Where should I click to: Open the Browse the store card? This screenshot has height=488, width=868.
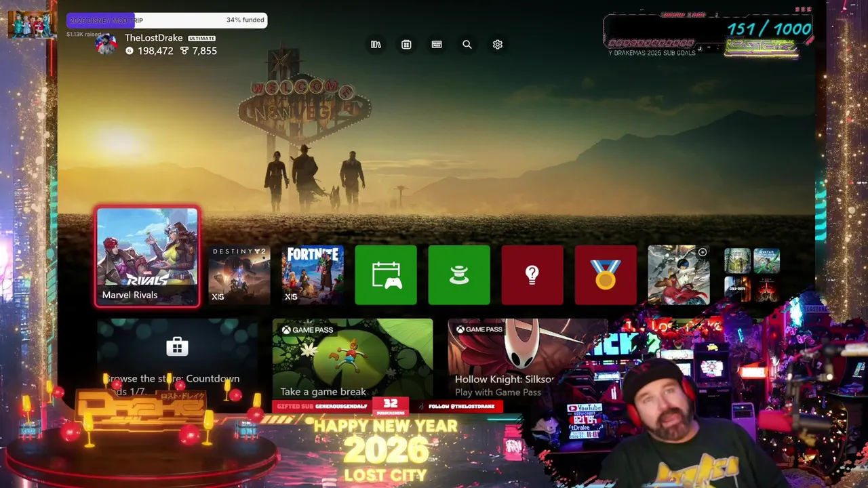tap(177, 359)
